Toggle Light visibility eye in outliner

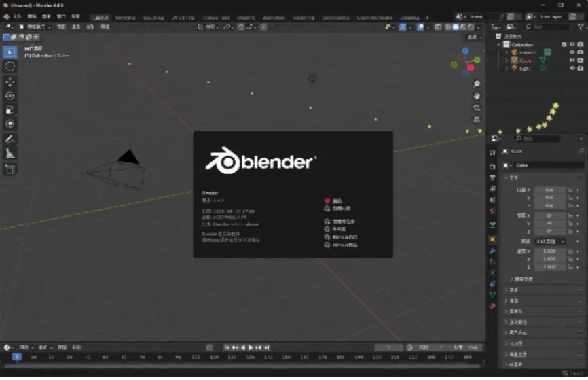tap(572, 68)
